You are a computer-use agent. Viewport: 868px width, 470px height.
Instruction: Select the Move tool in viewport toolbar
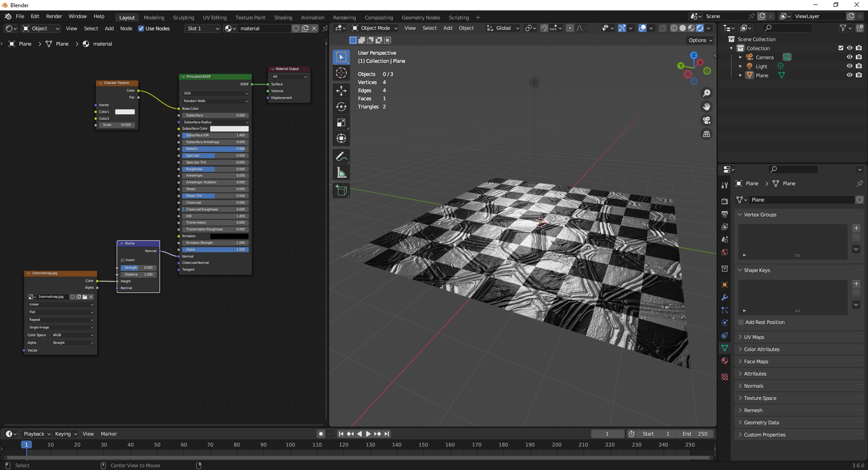coord(341,91)
